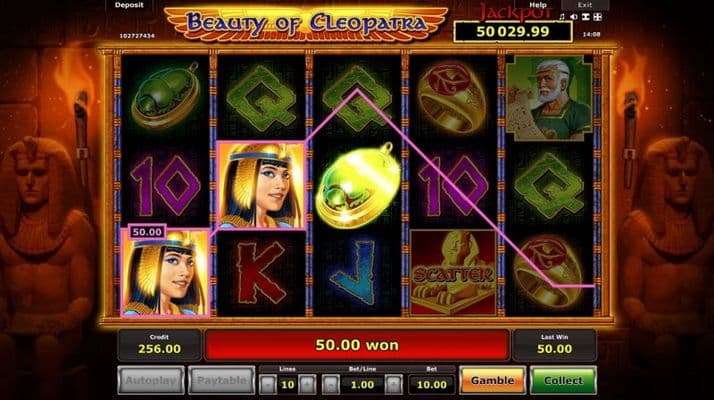
Task: Click the Jackpot amount display
Action: [513, 32]
